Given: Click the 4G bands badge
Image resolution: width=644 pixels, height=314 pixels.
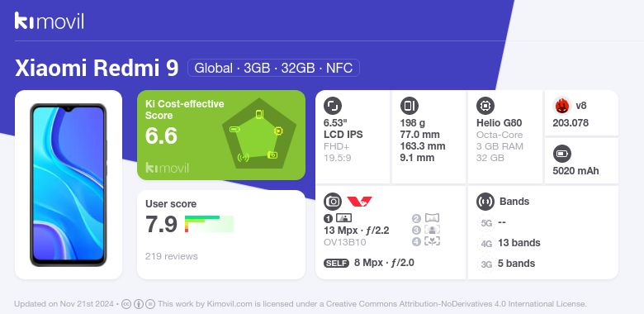Looking at the screenshot, I should pyautogui.click(x=486, y=244).
